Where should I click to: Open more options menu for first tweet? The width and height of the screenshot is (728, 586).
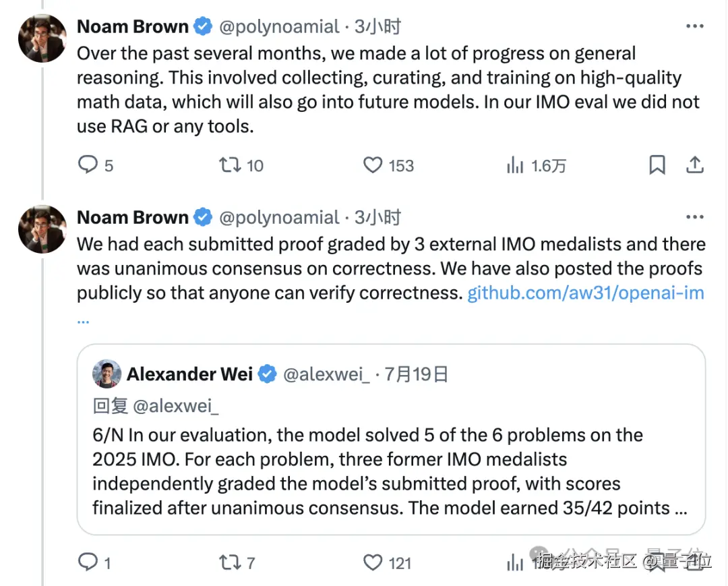click(x=695, y=26)
